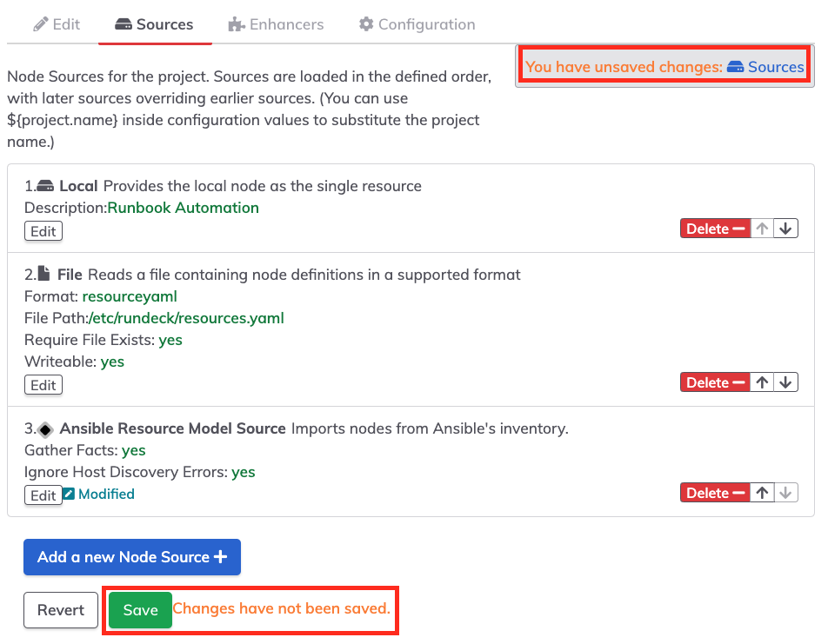
Task: Click the File source document icon
Action: [x=44, y=274]
